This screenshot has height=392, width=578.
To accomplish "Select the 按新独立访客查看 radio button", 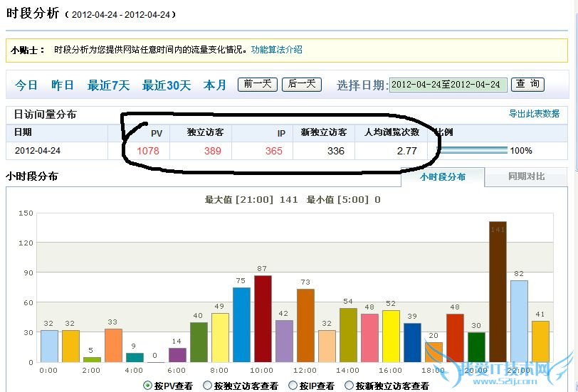I will pos(349,386).
